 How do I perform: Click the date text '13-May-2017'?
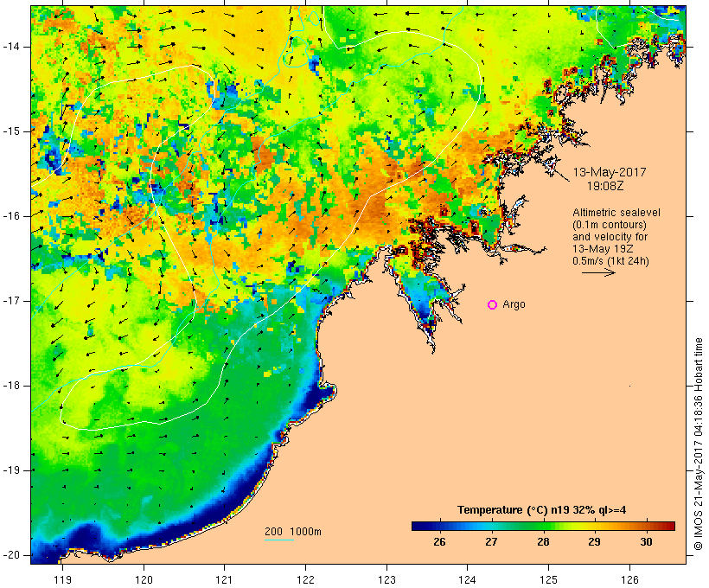pyautogui.click(x=610, y=172)
